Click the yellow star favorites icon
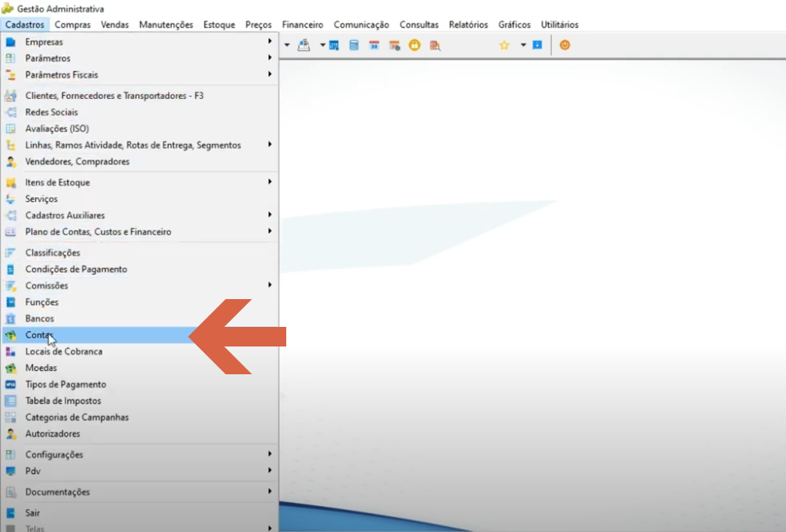786x532 pixels. pyautogui.click(x=505, y=45)
